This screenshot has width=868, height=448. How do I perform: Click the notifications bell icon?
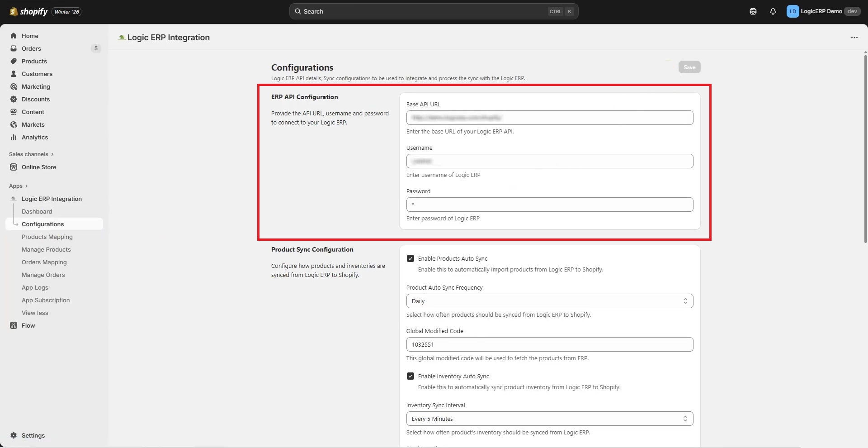click(x=773, y=11)
